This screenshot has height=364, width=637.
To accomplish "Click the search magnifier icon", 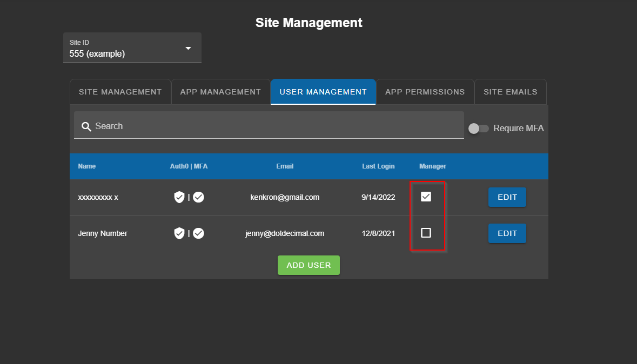I will [86, 126].
